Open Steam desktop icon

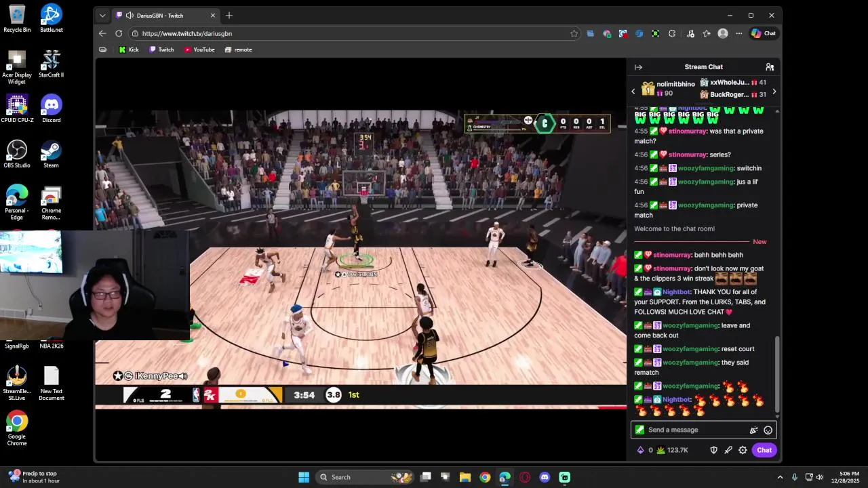coord(52,154)
